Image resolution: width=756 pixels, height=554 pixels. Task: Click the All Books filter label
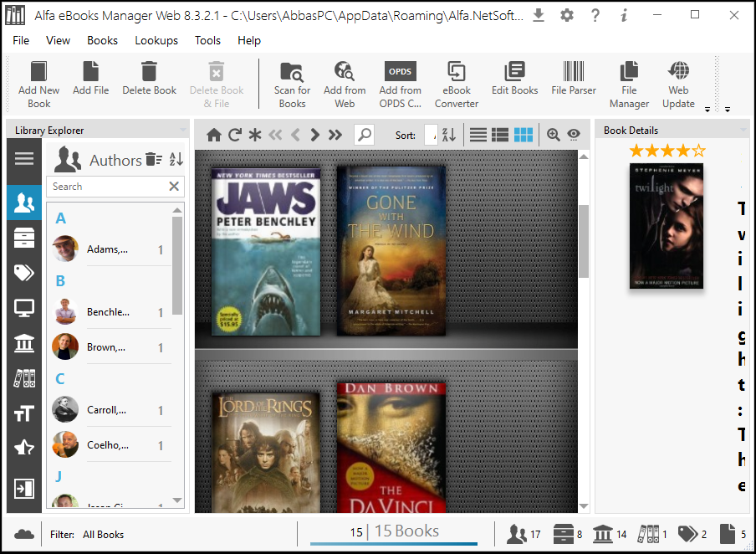[103, 534]
